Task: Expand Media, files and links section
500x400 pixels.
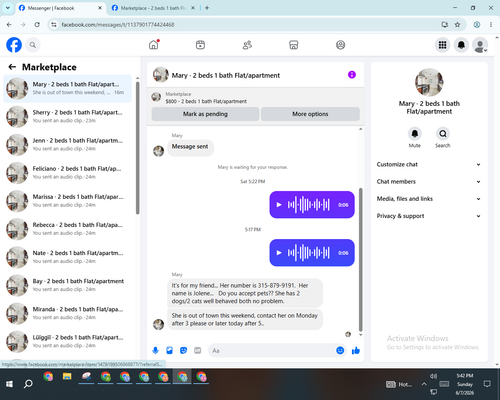Action: click(429, 199)
